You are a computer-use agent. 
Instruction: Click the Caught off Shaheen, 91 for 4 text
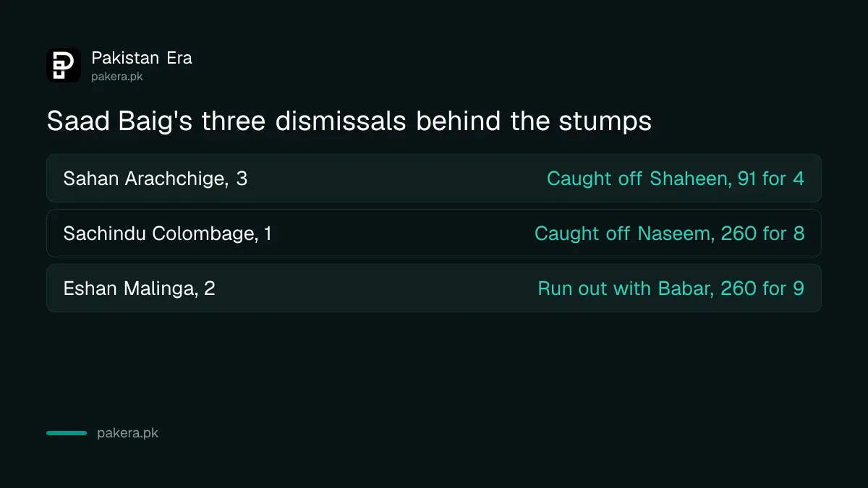click(676, 179)
